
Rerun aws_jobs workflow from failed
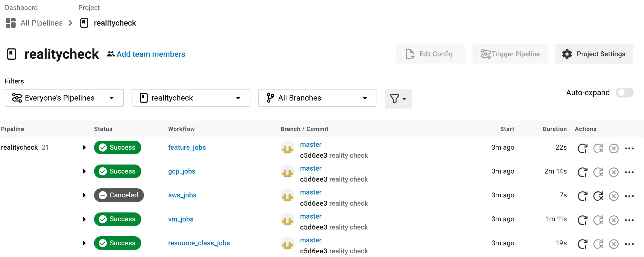pyautogui.click(x=598, y=196)
